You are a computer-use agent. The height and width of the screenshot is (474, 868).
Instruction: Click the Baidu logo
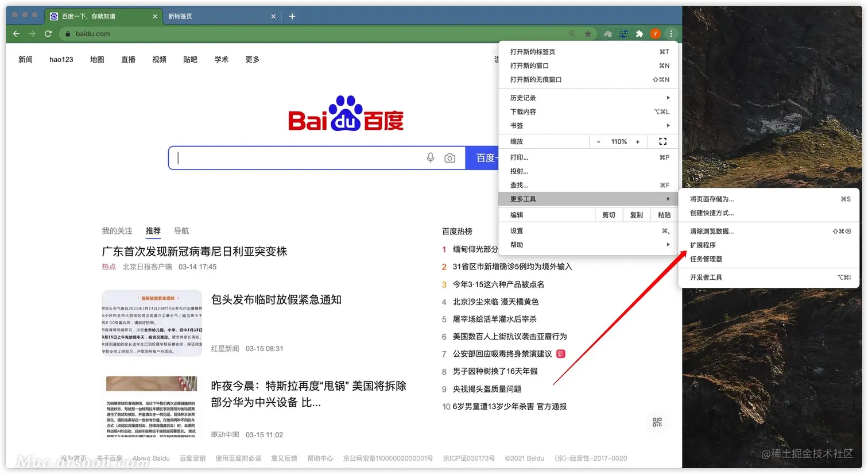tap(346, 114)
